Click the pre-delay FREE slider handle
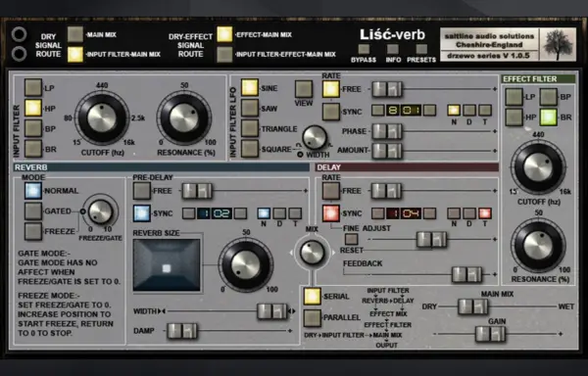The width and height of the screenshot is (588, 376). [197, 191]
